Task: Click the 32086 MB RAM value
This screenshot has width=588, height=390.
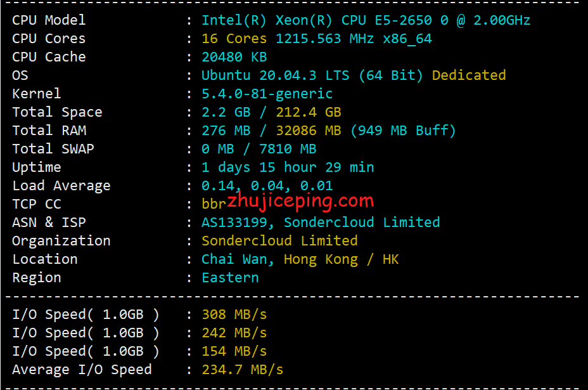Action: pyautogui.click(x=308, y=131)
